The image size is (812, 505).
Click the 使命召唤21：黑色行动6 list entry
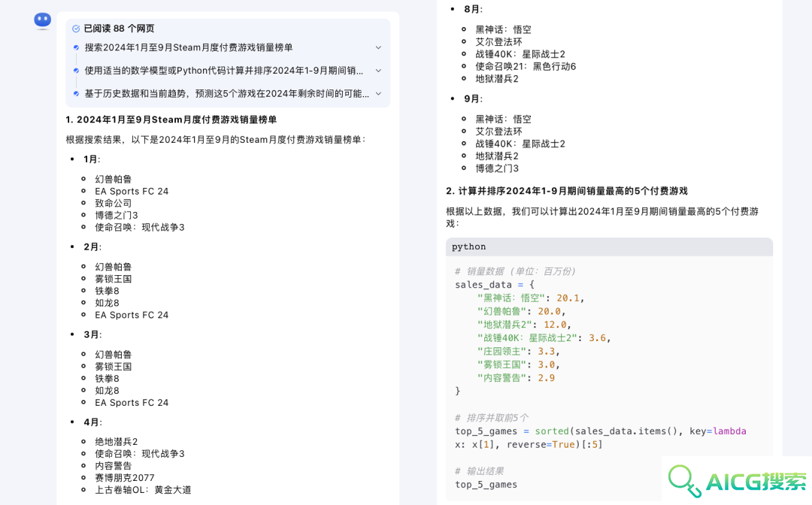526,66
